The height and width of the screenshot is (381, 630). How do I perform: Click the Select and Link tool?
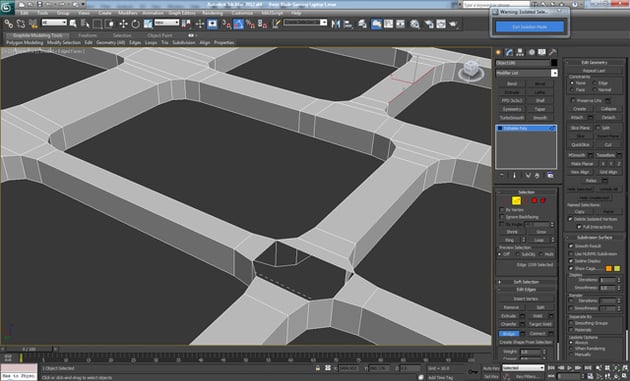pos(8,24)
